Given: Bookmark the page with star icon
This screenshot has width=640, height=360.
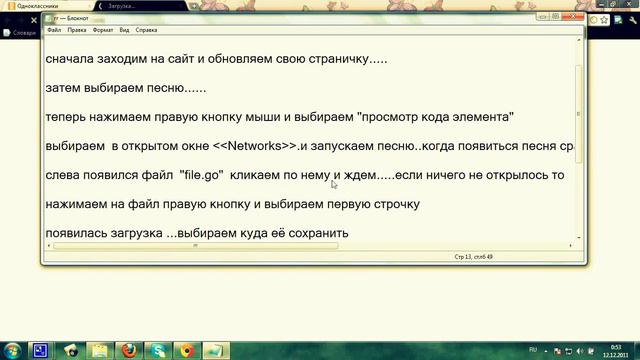Looking at the screenshot, I should tap(604, 20).
